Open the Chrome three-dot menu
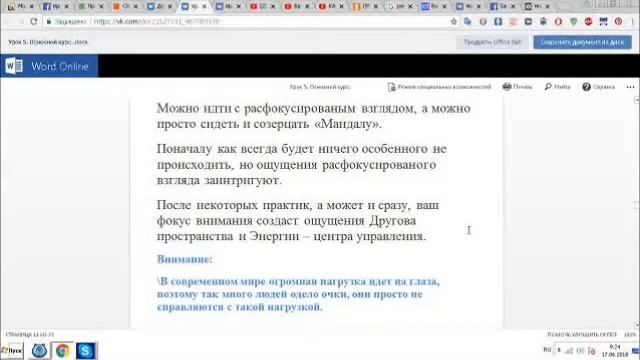Screen dimensions: 640x360 (633, 22)
